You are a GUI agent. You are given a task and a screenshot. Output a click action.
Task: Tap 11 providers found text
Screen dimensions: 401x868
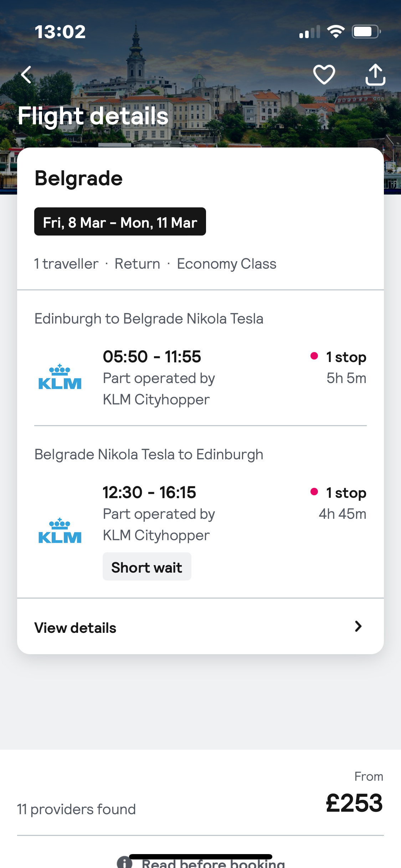(x=76, y=809)
